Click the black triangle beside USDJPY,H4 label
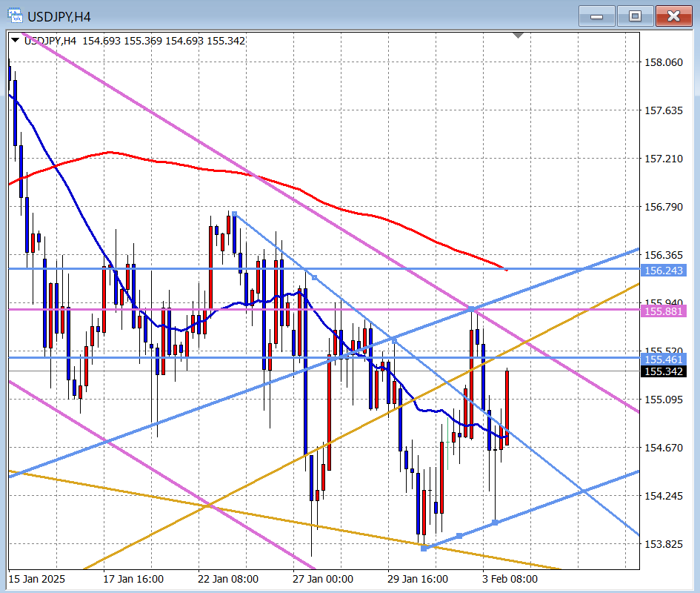Image resolution: width=700 pixels, height=593 pixels. tap(16, 41)
